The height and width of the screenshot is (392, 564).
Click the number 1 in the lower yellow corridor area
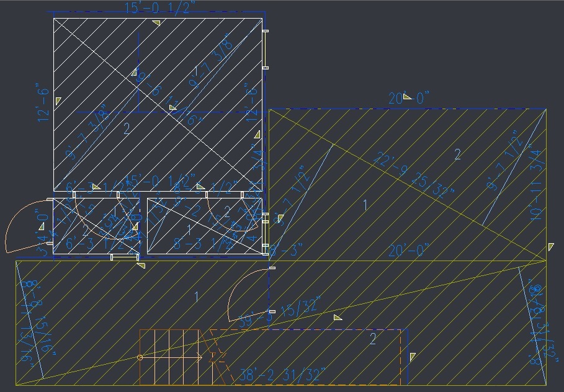[x=197, y=296]
